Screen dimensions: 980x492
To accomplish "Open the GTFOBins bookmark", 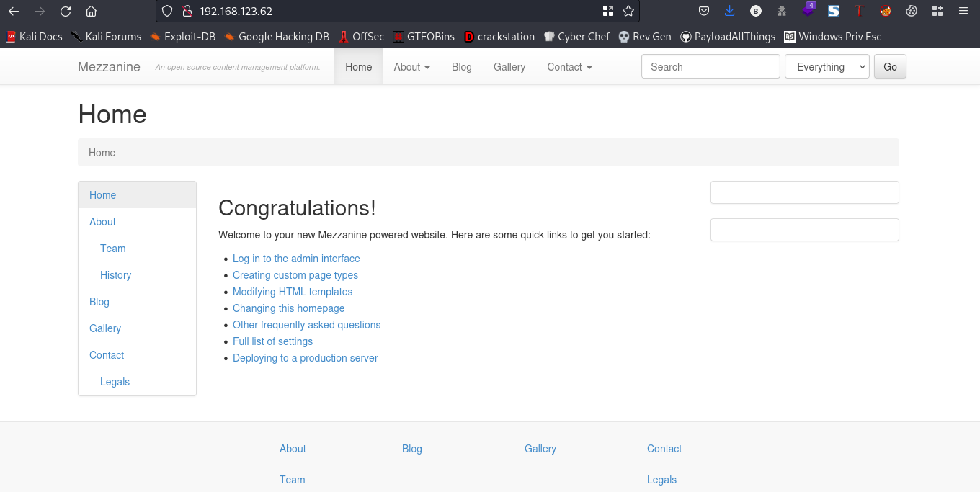I will (424, 36).
